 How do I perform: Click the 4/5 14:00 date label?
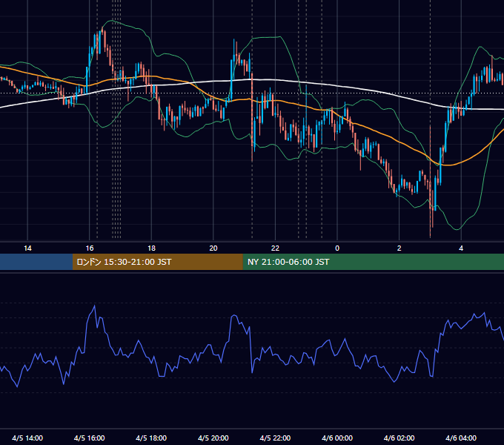point(27,438)
